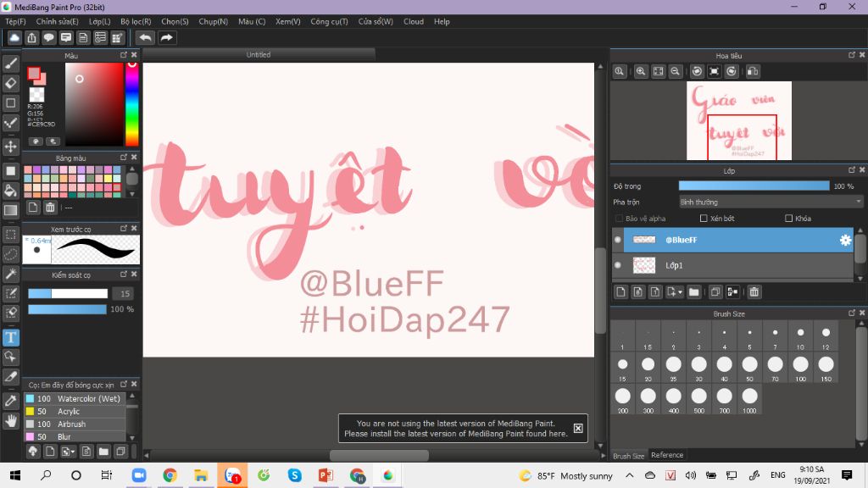Zoom out in Navigator panel
The image size is (868, 488).
coord(675,71)
